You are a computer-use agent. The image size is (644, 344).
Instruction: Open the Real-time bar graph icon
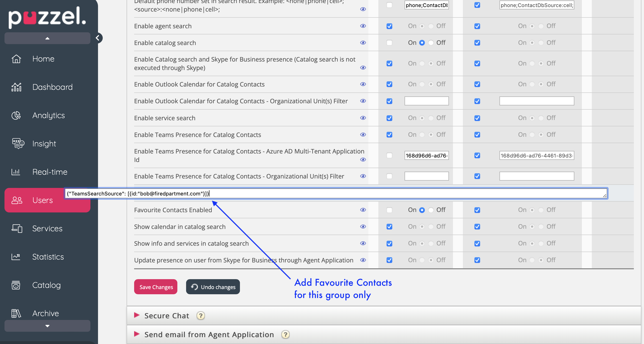tap(16, 172)
